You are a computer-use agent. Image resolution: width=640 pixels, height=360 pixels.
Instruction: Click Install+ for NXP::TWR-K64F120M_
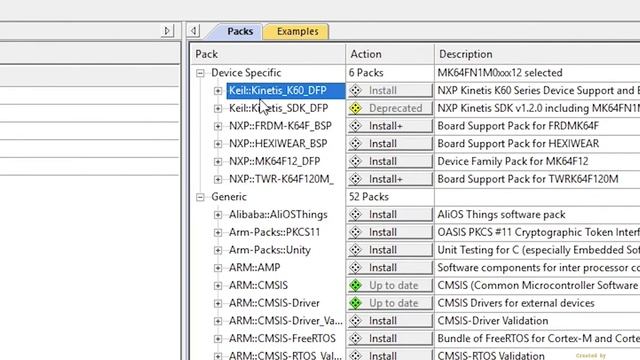click(390, 179)
